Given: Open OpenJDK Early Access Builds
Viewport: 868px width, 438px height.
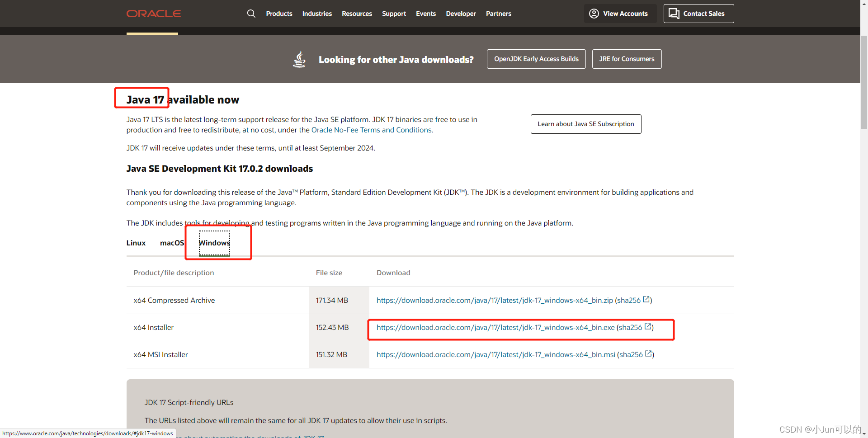Looking at the screenshot, I should [536, 59].
